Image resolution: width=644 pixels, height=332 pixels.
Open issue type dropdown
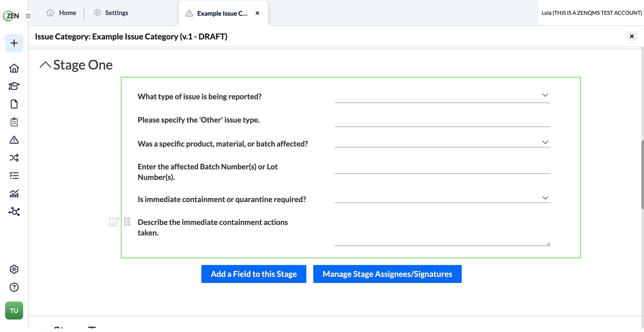tap(442, 96)
